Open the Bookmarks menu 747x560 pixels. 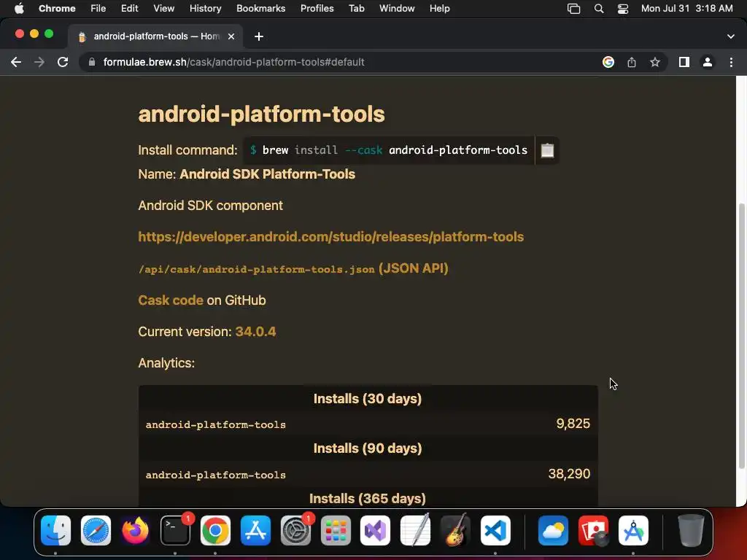(260, 9)
